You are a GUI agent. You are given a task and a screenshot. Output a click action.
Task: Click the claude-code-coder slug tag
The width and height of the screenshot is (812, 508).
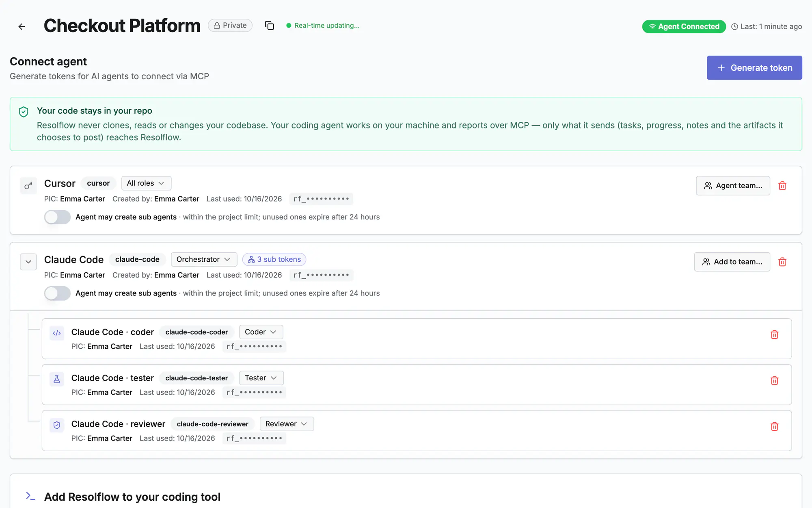(197, 332)
